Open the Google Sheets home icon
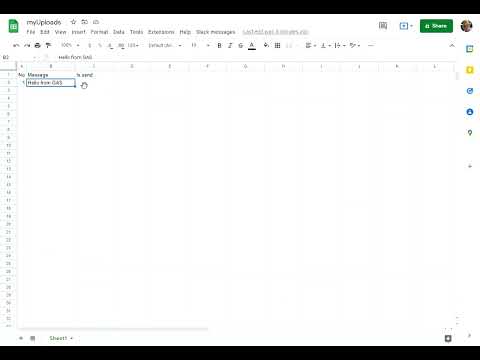Screen dimensions: 480x360 (14, 26)
